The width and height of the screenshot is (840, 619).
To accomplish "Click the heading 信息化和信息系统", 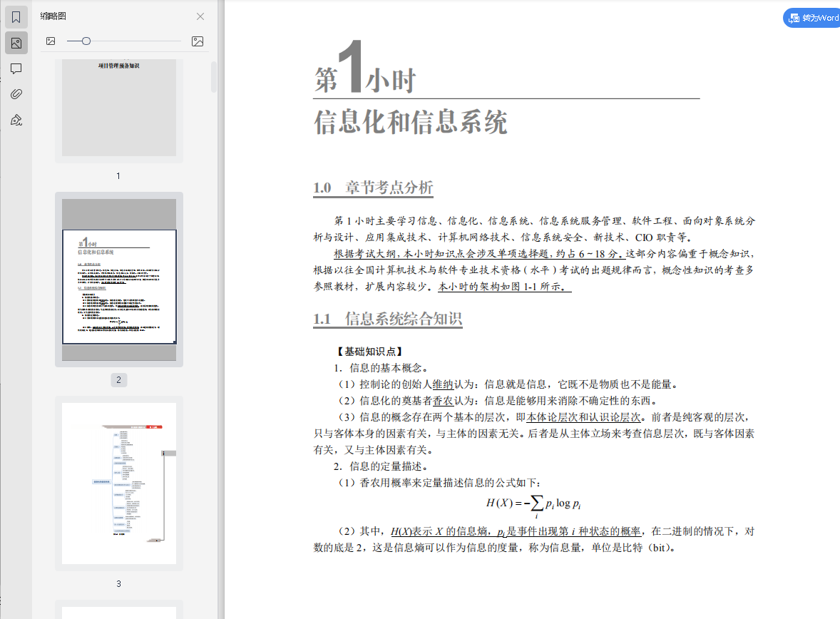I will point(410,122).
